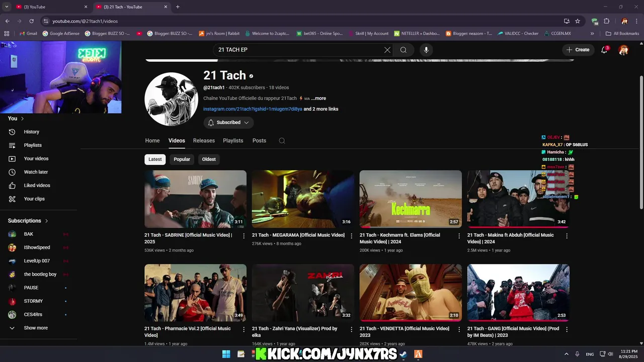Expand channel description with more
Screen dimensions: 644x362
(318, 99)
